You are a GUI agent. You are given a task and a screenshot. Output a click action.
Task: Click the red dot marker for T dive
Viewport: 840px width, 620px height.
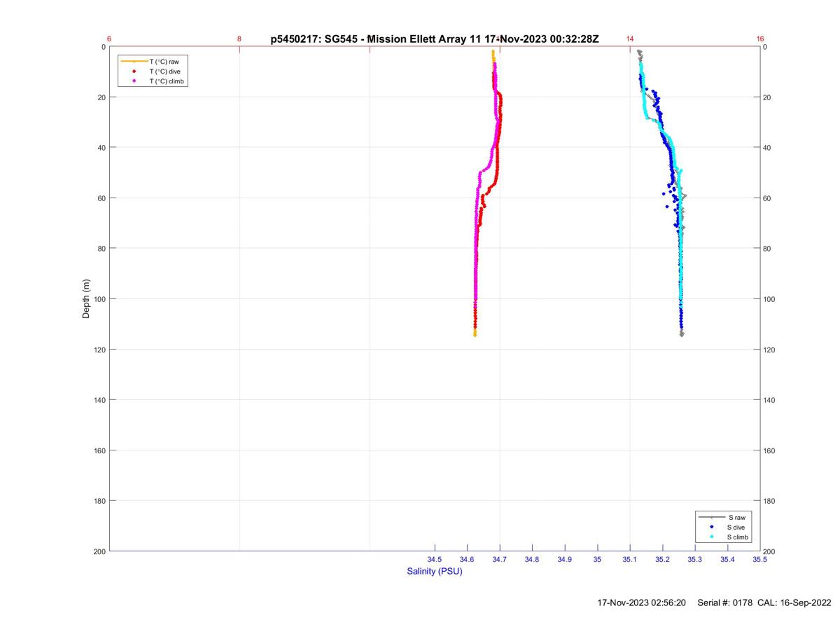tap(134, 71)
